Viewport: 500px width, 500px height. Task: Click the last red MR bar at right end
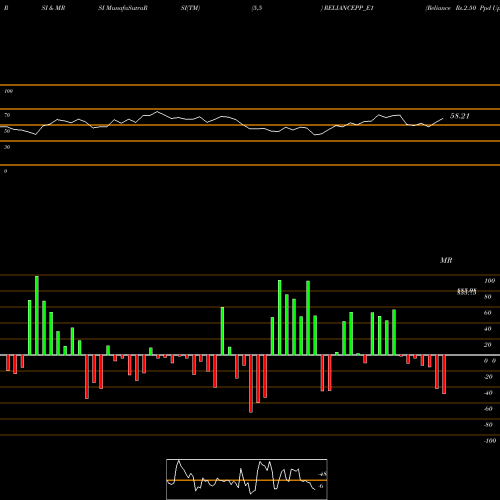(x=444, y=374)
